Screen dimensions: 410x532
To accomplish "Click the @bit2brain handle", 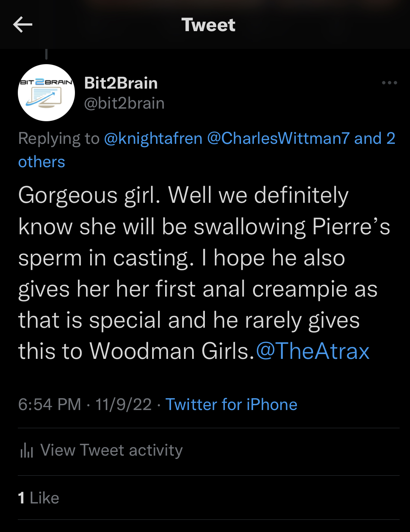I will coord(124,103).
